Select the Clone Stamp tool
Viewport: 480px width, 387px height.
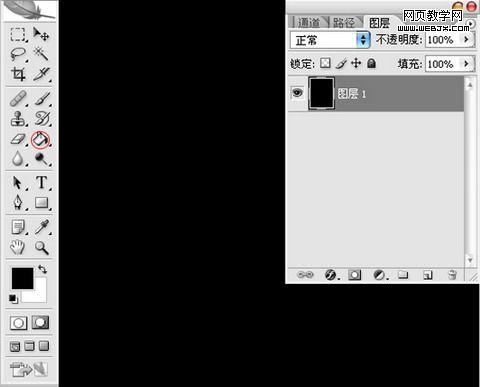click(18, 119)
